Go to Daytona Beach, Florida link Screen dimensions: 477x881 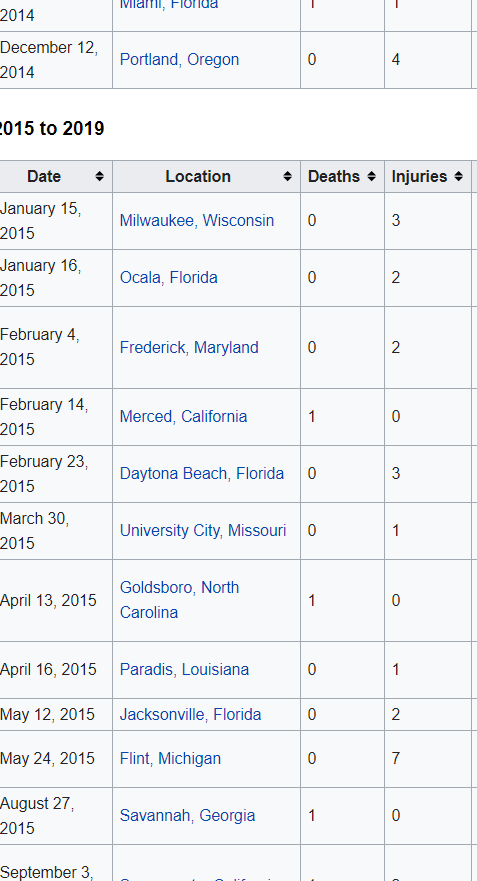(x=202, y=474)
